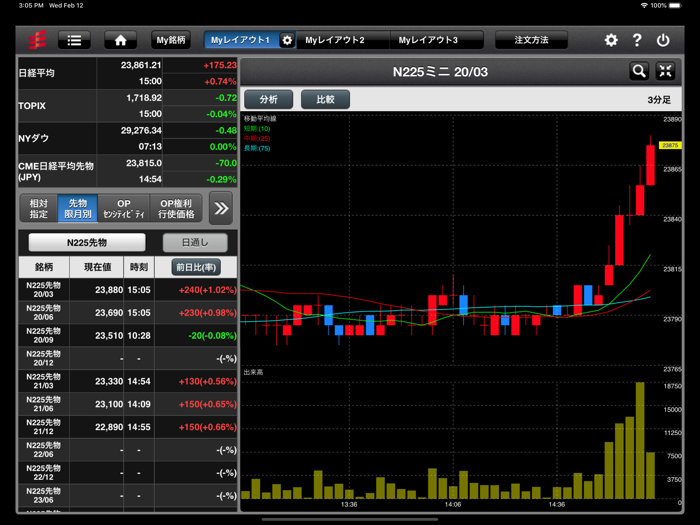This screenshot has height=525, width=700.
Task: Tap the N225ミニ 20/03 chart title
Action: coord(440,72)
